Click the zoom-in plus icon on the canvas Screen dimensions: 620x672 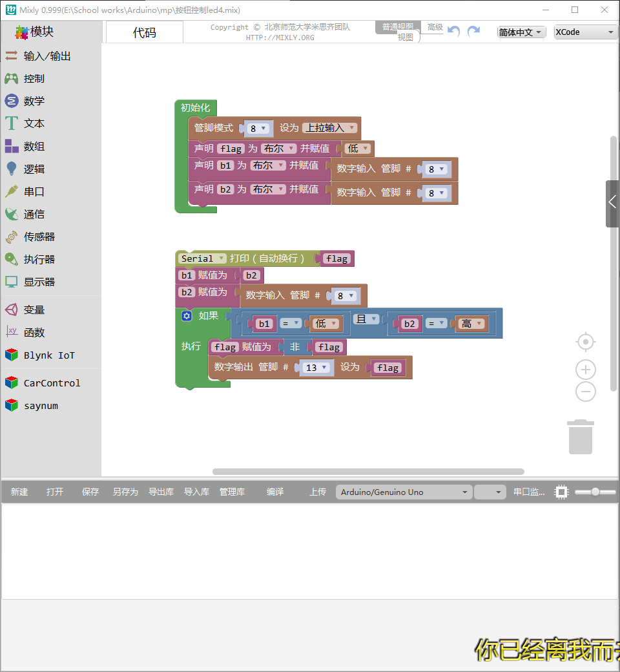pos(585,369)
